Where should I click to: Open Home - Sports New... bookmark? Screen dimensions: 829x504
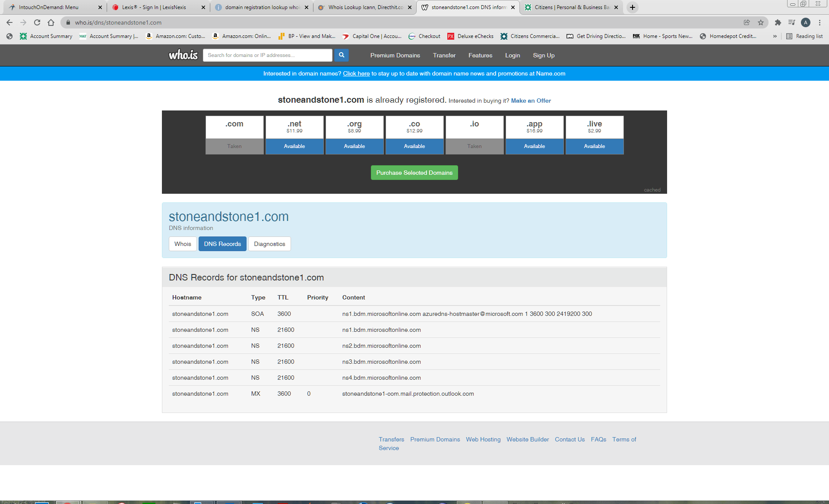pos(663,36)
